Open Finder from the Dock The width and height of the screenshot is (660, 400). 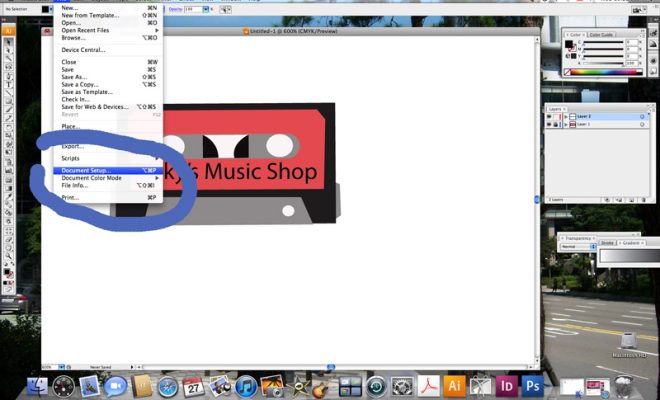tap(38, 386)
